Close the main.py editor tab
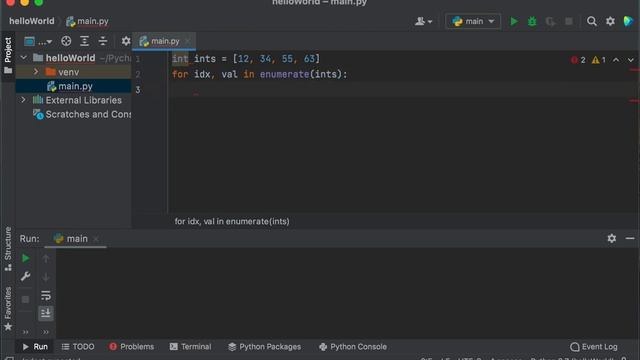 click(187, 41)
